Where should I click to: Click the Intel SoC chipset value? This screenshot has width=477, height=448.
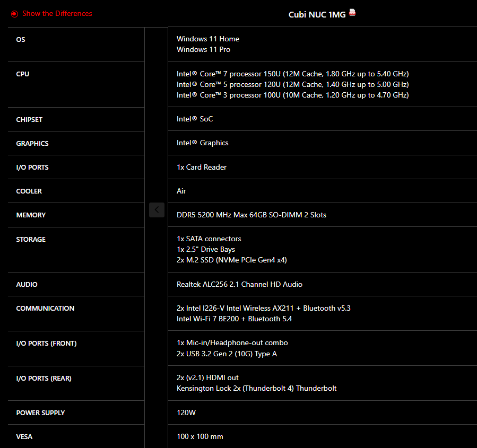click(x=195, y=119)
